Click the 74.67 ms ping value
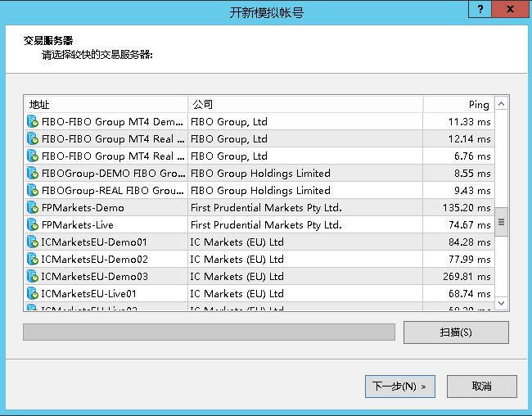 pos(470,225)
